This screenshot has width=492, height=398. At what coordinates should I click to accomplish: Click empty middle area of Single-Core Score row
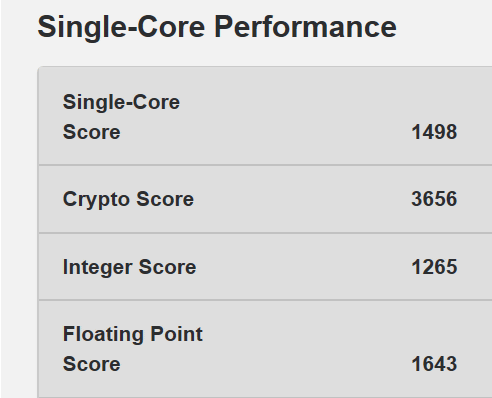(x=293, y=117)
